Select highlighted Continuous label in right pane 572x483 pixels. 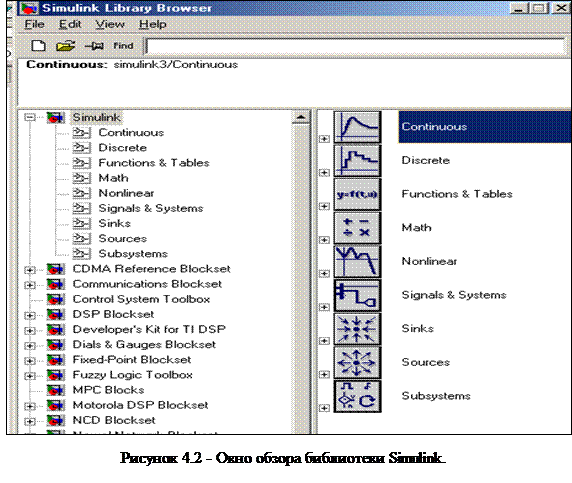[434, 127]
